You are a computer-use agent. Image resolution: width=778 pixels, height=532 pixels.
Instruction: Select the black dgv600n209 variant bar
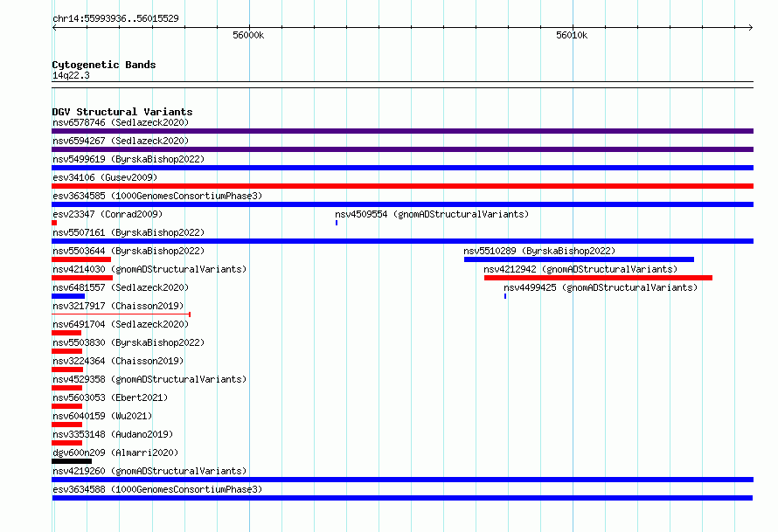[72, 461]
